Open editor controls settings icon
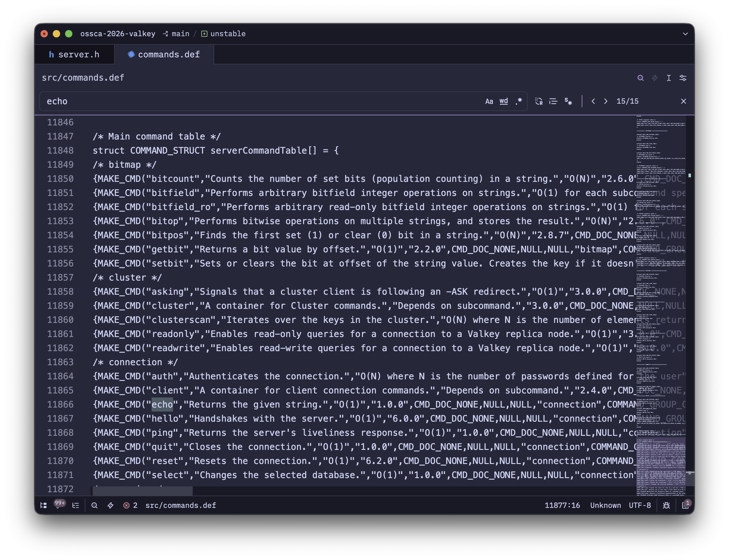Screen dimensions: 729x560 (683, 78)
